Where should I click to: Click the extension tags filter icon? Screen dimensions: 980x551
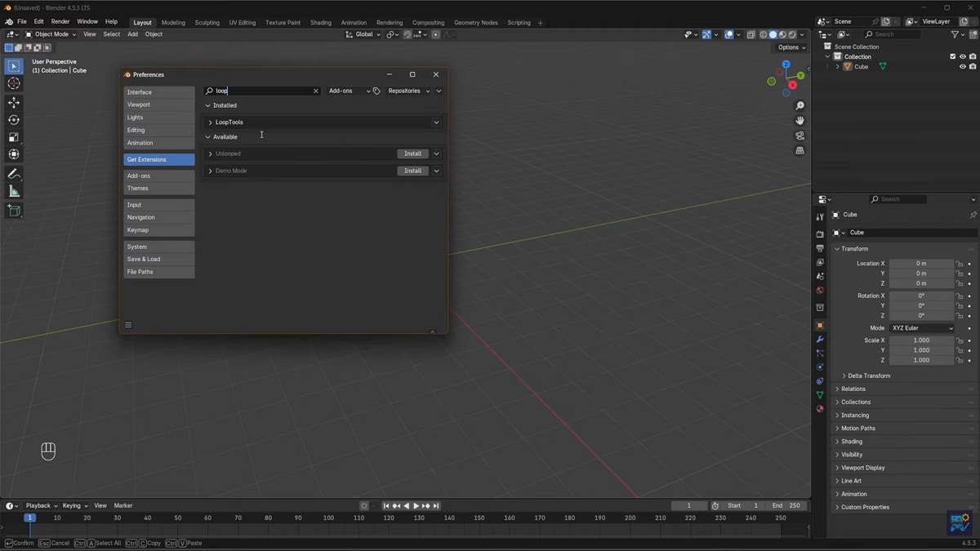(x=376, y=91)
